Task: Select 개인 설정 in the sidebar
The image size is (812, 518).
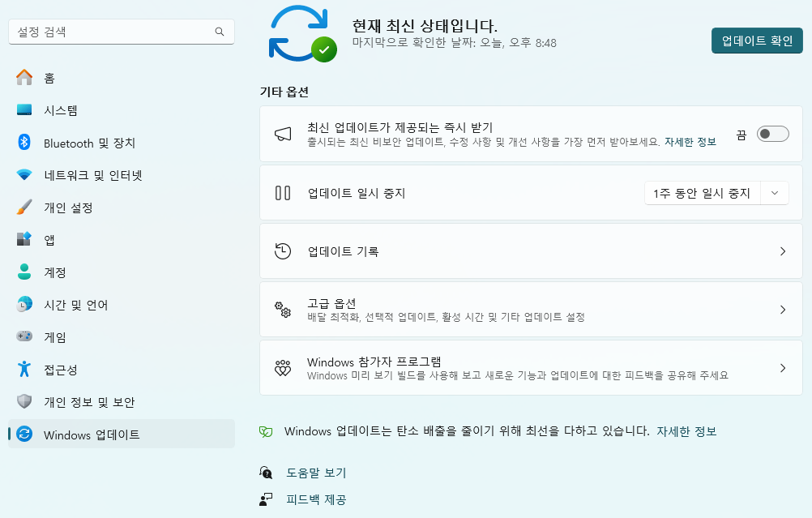Action: 122,208
